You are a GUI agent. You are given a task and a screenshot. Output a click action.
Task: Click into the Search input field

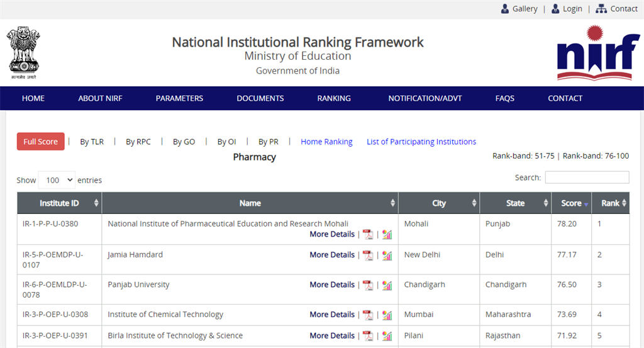coord(587,177)
